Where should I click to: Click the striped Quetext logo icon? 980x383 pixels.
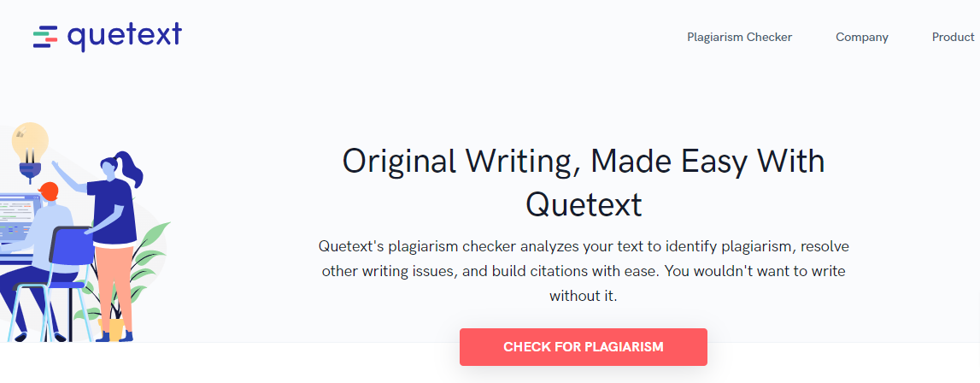pos(45,38)
